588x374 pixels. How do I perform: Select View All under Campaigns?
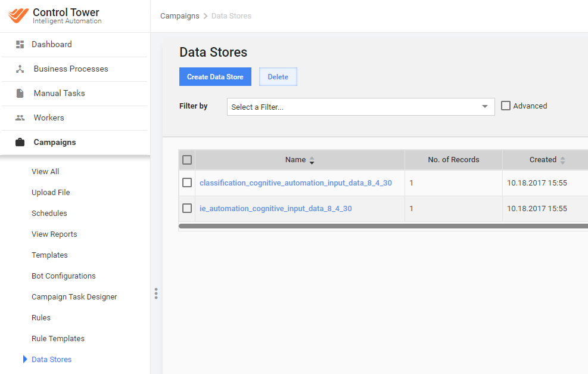click(x=45, y=171)
